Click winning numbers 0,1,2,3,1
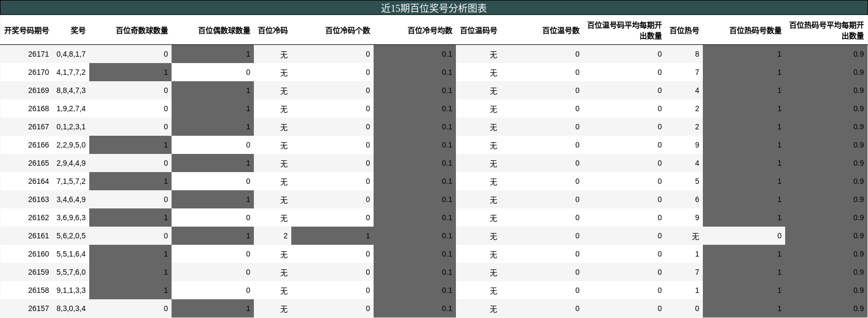Screen dimensions: 868x318 tap(71, 127)
